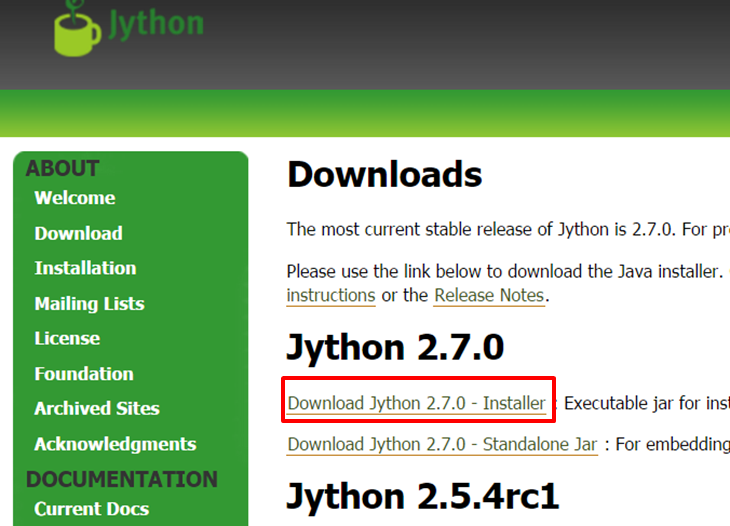730x526 pixels.
Task: Click the Jython wordmark text in header
Action: pos(156,23)
